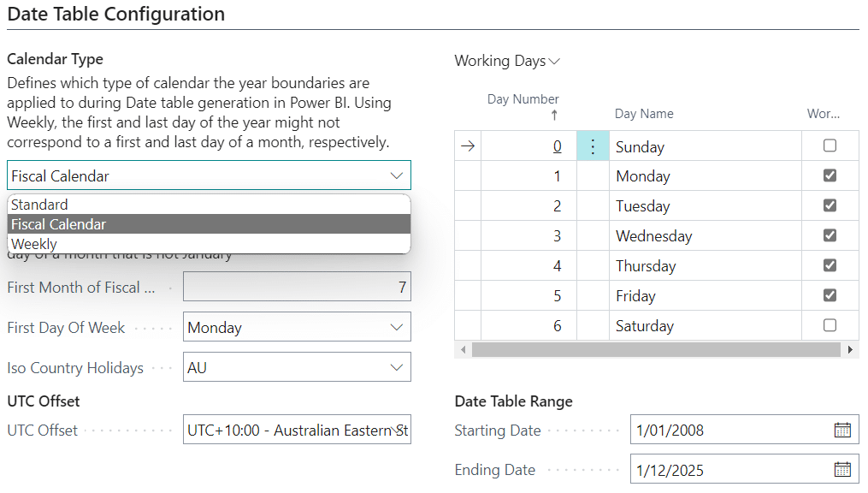Open the Iso Country Holidays dropdown
Image resolution: width=868 pixels, height=493 pixels.
pos(396,367)
